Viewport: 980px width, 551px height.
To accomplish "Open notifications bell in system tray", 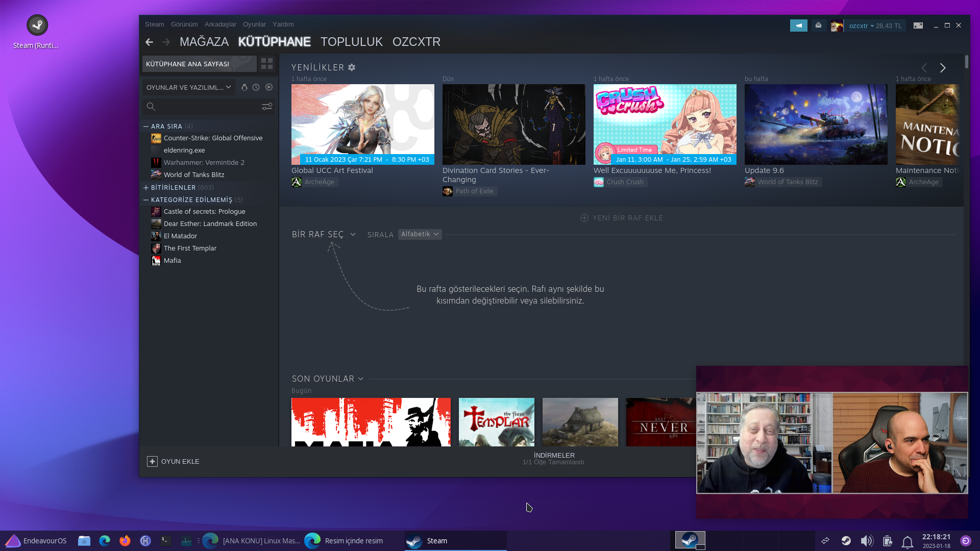I will tap(908, 541).
